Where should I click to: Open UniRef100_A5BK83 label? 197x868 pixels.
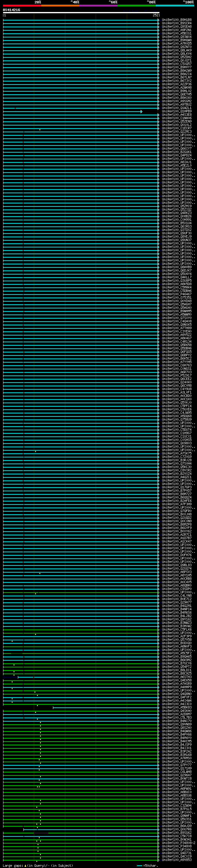point(177,707)
